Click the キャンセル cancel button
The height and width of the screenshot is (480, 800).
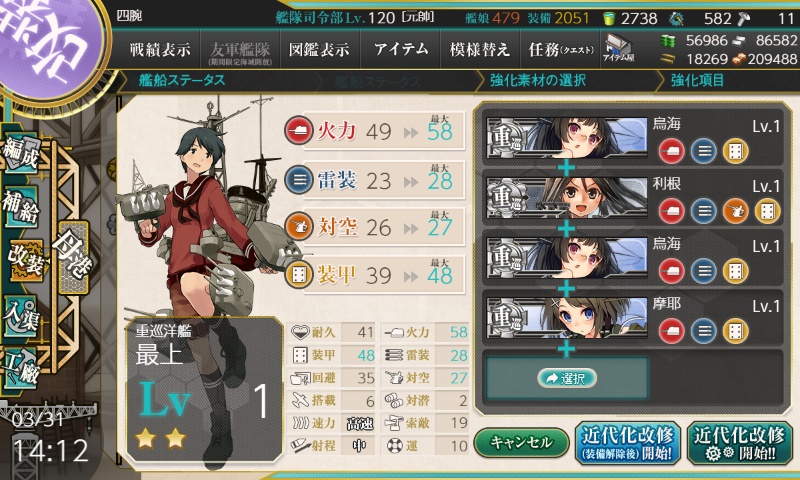(521, 442)
